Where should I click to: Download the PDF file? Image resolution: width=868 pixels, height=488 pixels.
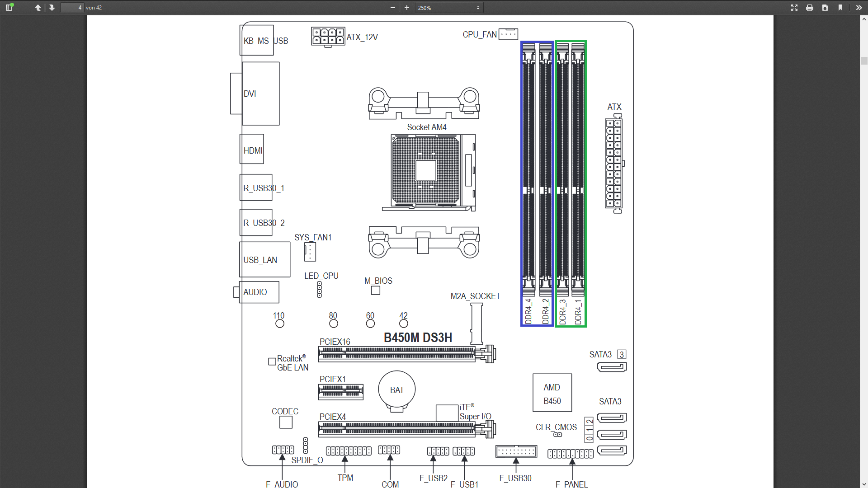(x=825, y=7)
